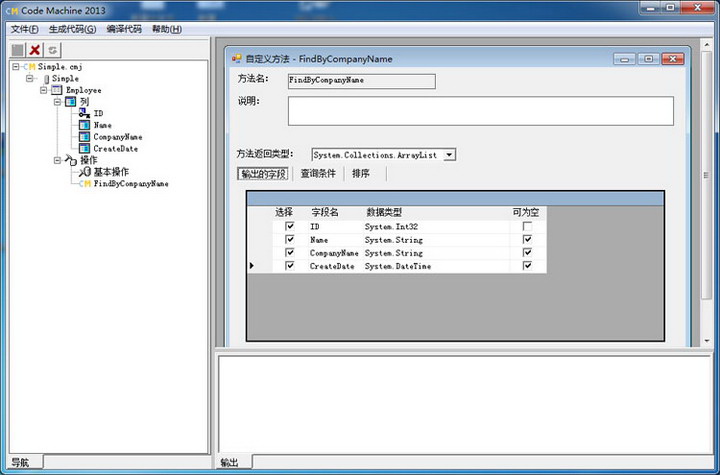Open the 帮助(H) menu
Image resolution: width=720 pixels, height=475 pixels.
pyautogui.click(x=167, y=29)
